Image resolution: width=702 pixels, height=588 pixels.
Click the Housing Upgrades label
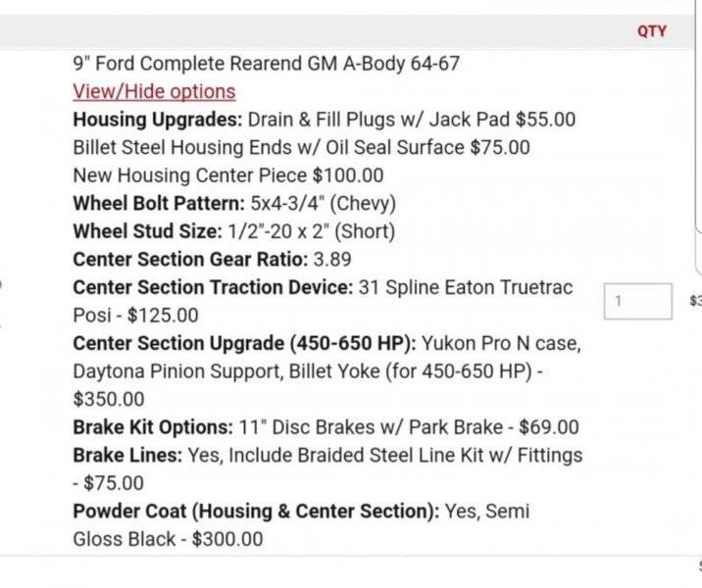158,120
